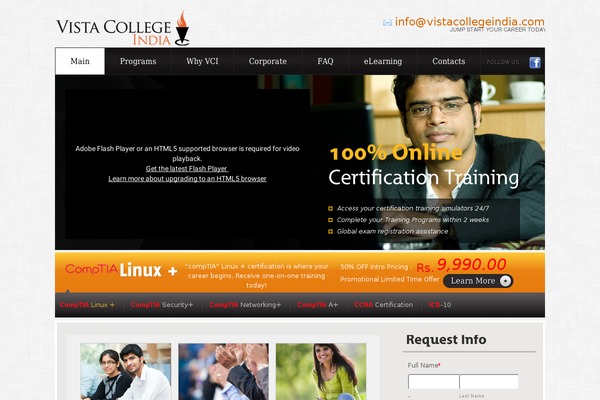Select the CCNA Certification tab

384,305
